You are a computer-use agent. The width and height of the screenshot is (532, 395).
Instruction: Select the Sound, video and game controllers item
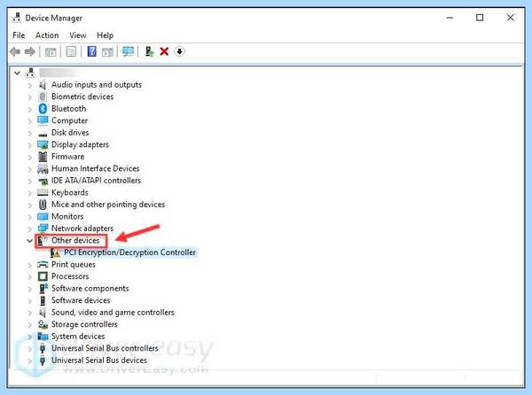(113, 313)
